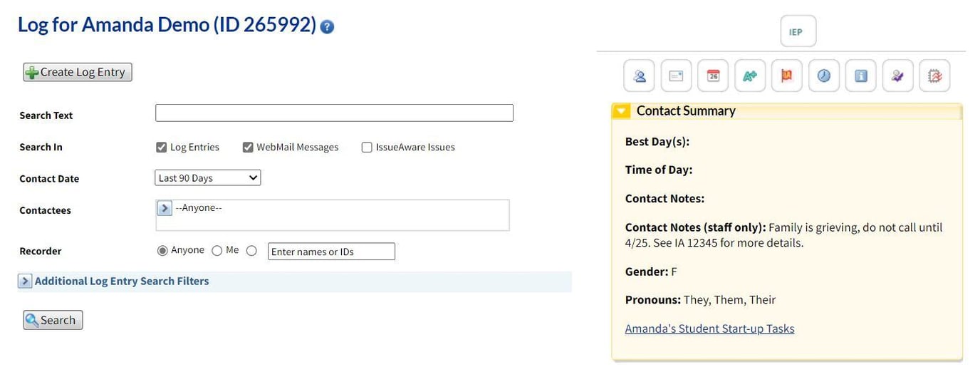Select the Me recorder radio button
This screenshot has height=372, width=980.
click(x=217, y=251)
